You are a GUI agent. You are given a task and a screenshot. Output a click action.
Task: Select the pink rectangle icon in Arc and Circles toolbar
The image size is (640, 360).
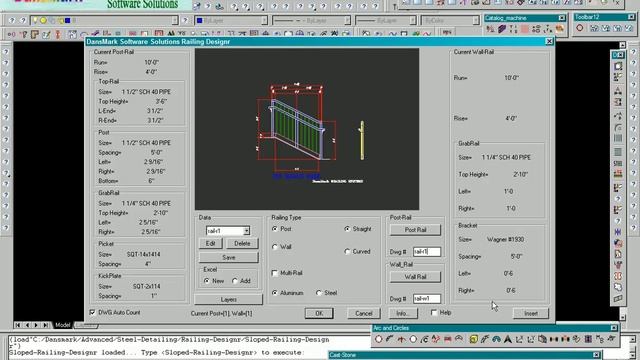(x=448, y=339)
